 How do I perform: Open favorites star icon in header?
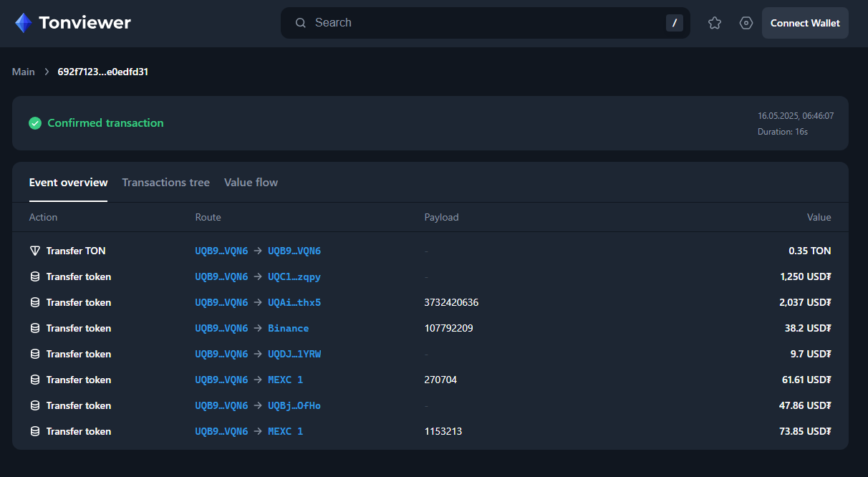(714, 23)
